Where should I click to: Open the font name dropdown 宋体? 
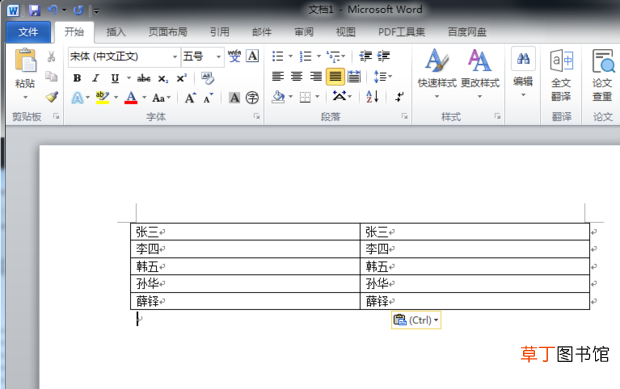click(x=175, y=57)
